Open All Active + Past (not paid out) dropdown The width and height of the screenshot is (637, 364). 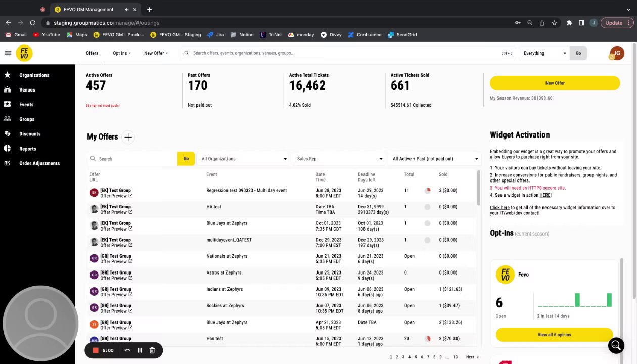tap(435, 159)
